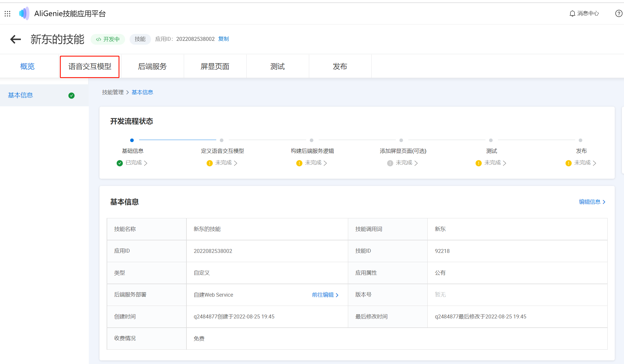
Task: Click the 添加屏显页面(可选) step label
Action: coord(403,151)
